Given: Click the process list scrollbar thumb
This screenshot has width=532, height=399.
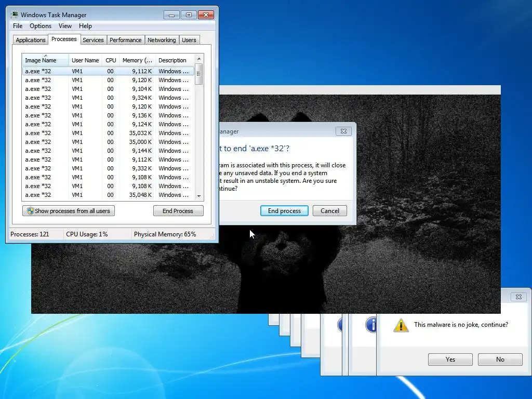Looking at the screenshot, I should pyautogui.click(x=199, y=74).
